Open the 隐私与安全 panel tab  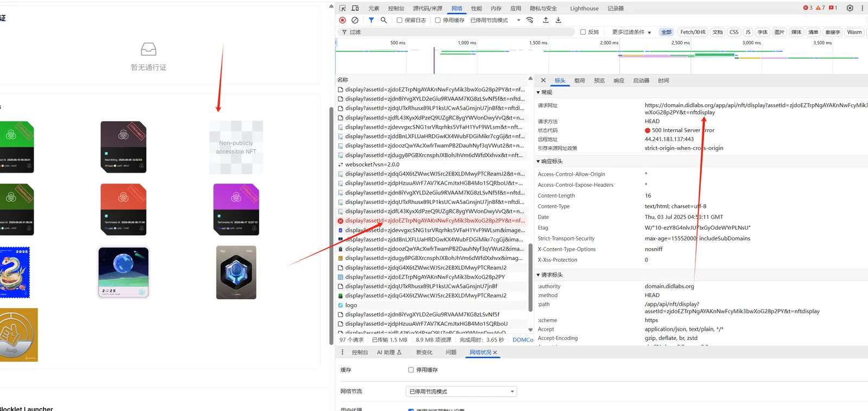(544, 8)
